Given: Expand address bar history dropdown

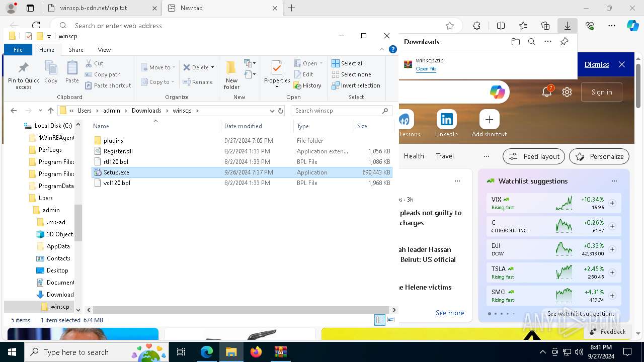Looking at the screenshot, I should coord(272,111).
